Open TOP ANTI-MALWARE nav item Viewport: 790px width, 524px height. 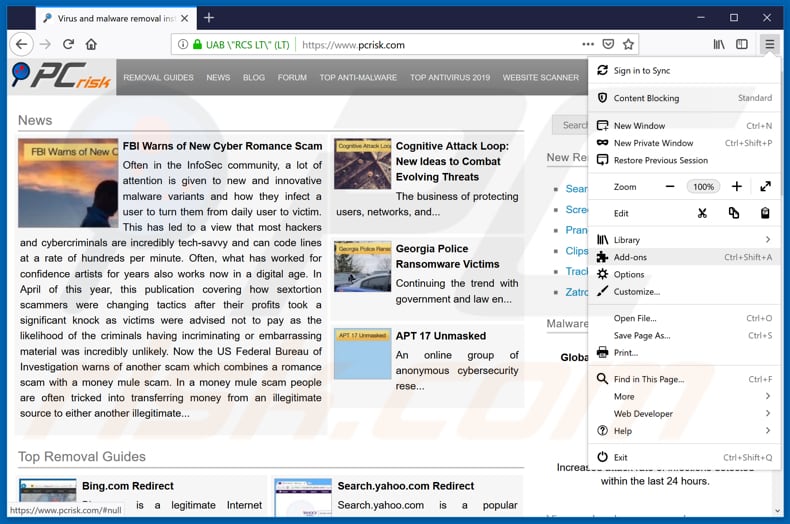pos(358,78)
